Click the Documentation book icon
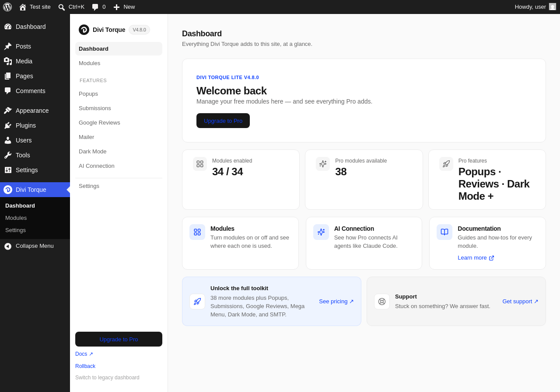560x392 pixels. click(x=444, y=232)
